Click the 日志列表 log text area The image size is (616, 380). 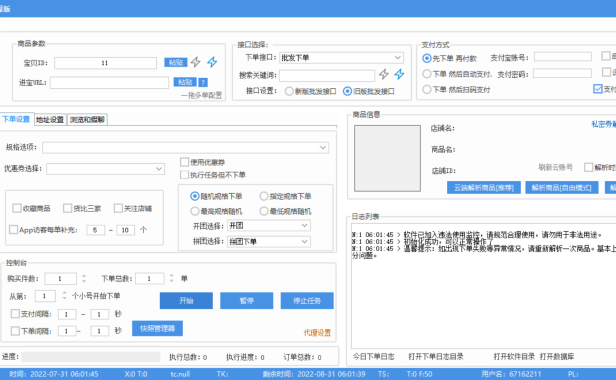pos(484,286)
